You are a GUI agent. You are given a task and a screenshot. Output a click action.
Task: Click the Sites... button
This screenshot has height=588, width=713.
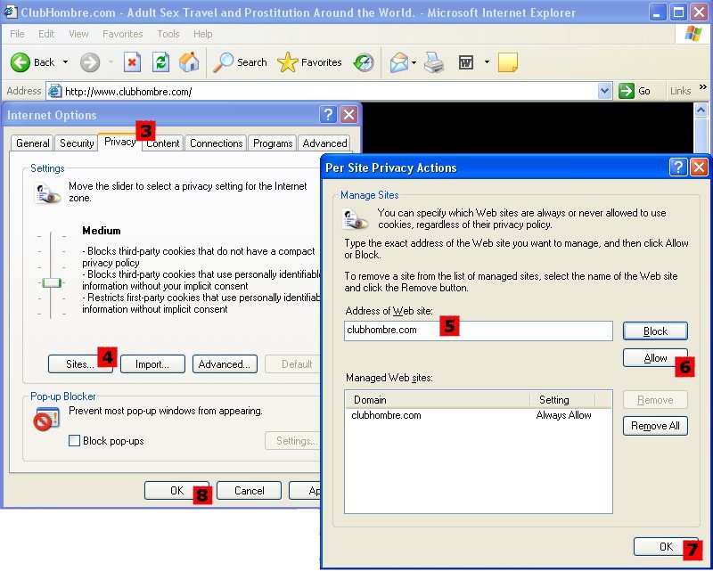(x=80, y=364)
